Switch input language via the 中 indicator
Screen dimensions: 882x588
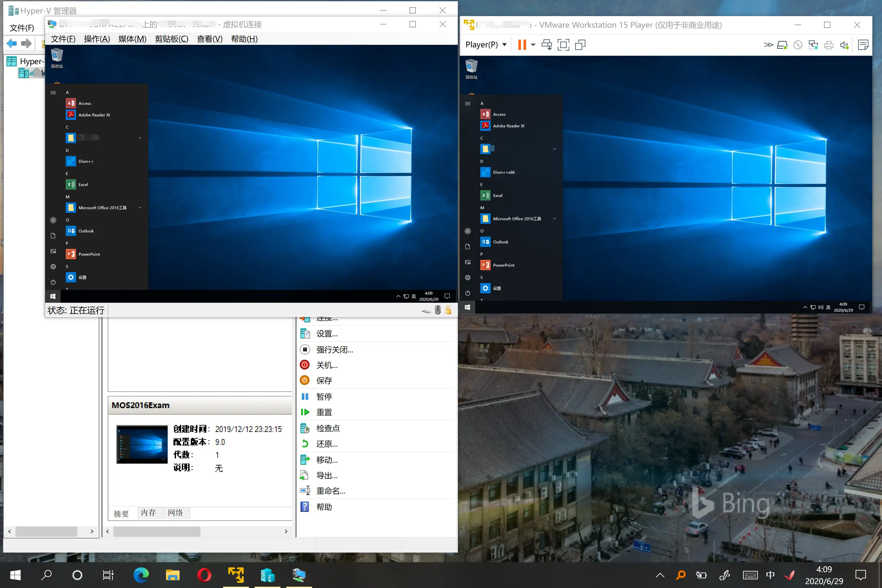pos(770,575)
